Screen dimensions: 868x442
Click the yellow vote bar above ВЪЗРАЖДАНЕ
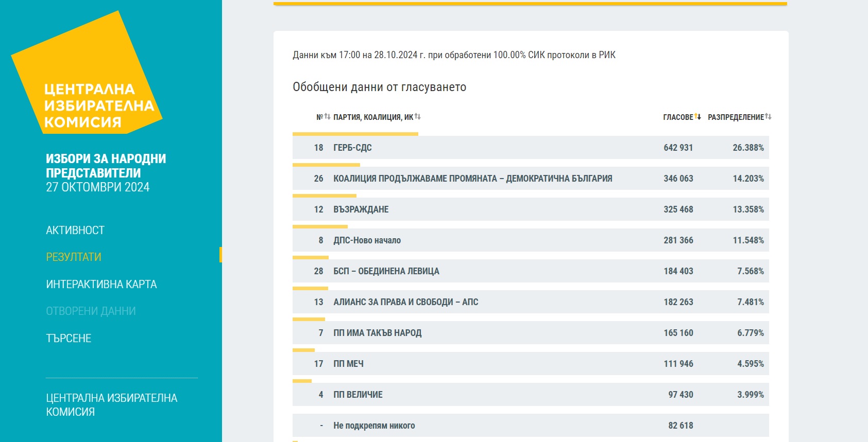click(x=325, y=196)
